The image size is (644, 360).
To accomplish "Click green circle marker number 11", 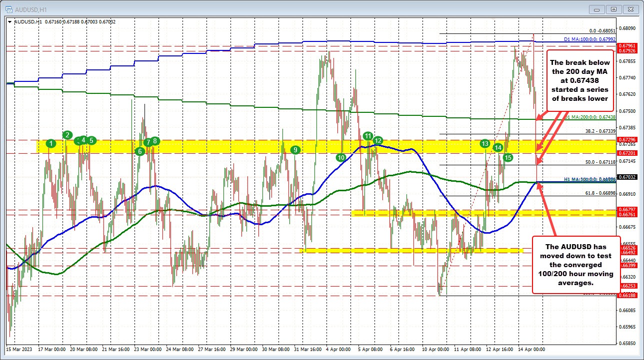I will click(368, 136).
